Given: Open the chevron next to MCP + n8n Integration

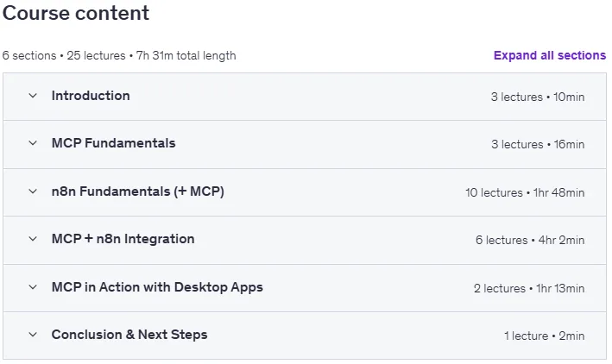Looking at the screenshot, I should coord(33,239).
